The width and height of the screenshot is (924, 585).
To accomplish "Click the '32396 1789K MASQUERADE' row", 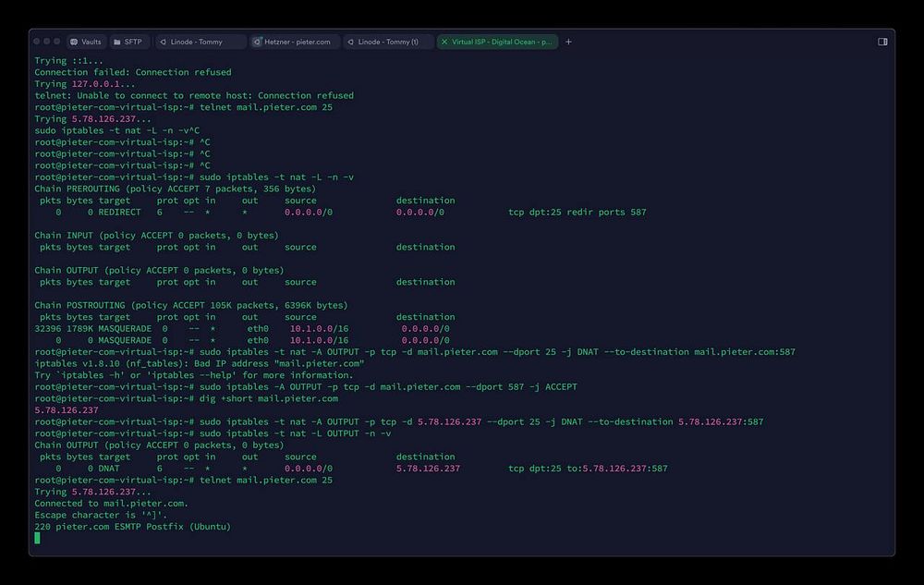I will (x=241, y=329).
